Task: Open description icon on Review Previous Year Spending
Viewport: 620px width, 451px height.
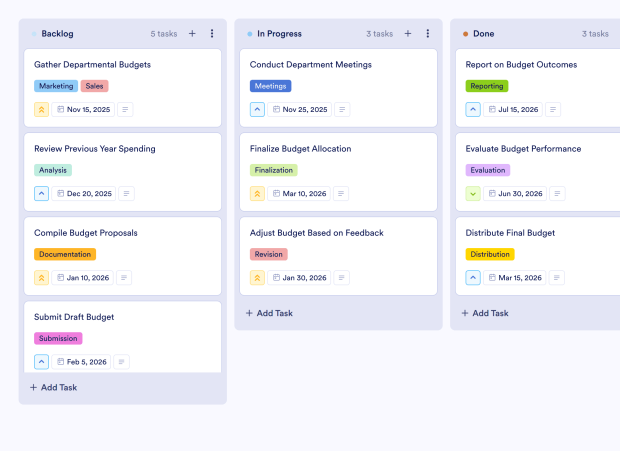Action: click(x=126, y=194)
